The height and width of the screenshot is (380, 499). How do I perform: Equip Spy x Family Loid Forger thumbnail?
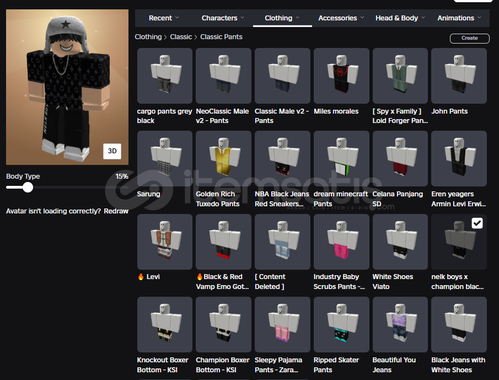[x=400, y=76]
